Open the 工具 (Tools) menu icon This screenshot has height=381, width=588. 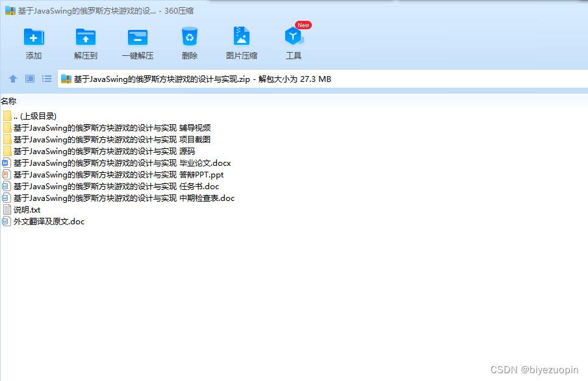(293, 41)
